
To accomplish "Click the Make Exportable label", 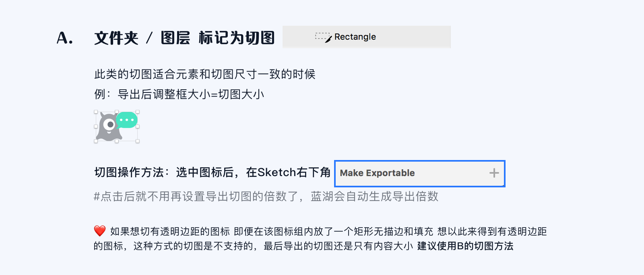I will point(377,173).
